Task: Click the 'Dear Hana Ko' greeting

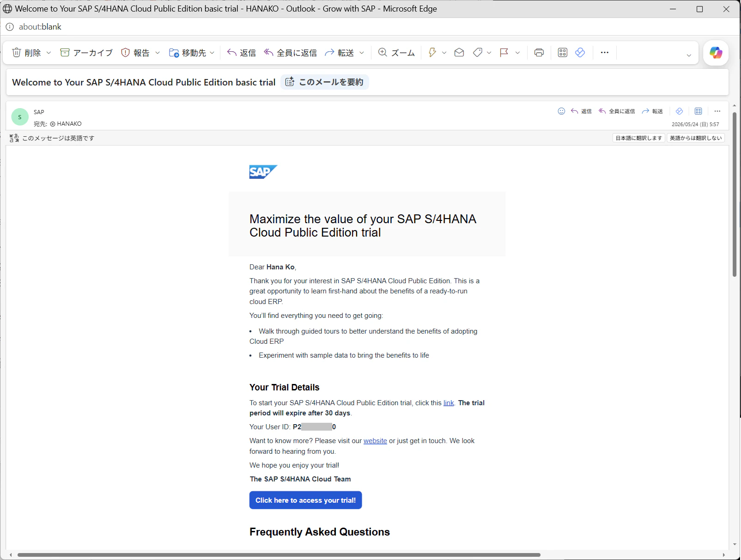Action: click(x=273, y=267)
